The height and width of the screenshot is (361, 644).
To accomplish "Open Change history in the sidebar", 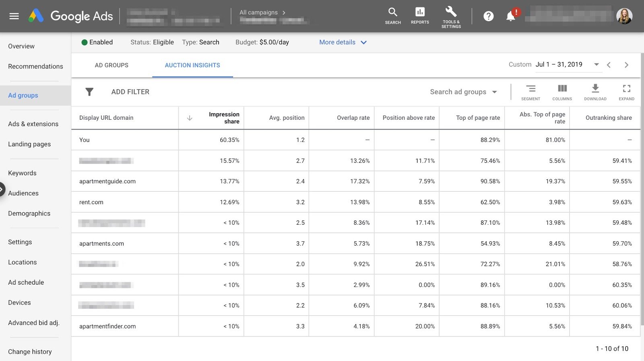I will (x=30, y=352).
